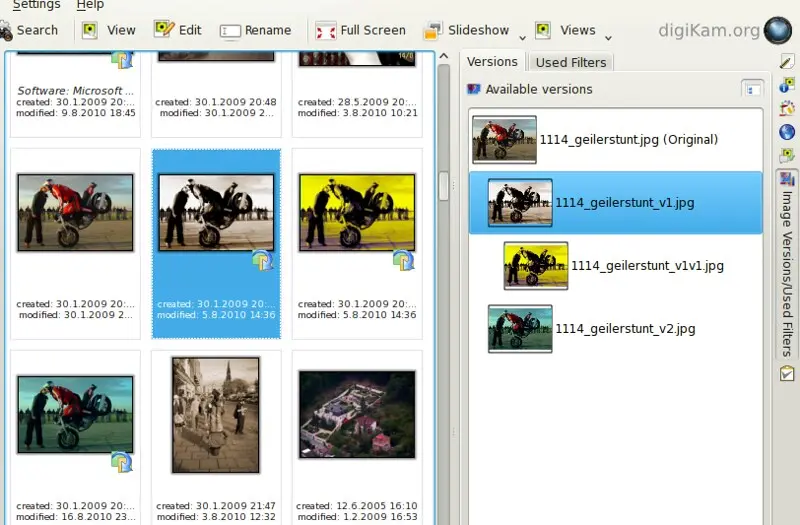Select the black-and-white motorbike thumbnail in grid
The image size is (800, 525).
click(x=216, y=212)
